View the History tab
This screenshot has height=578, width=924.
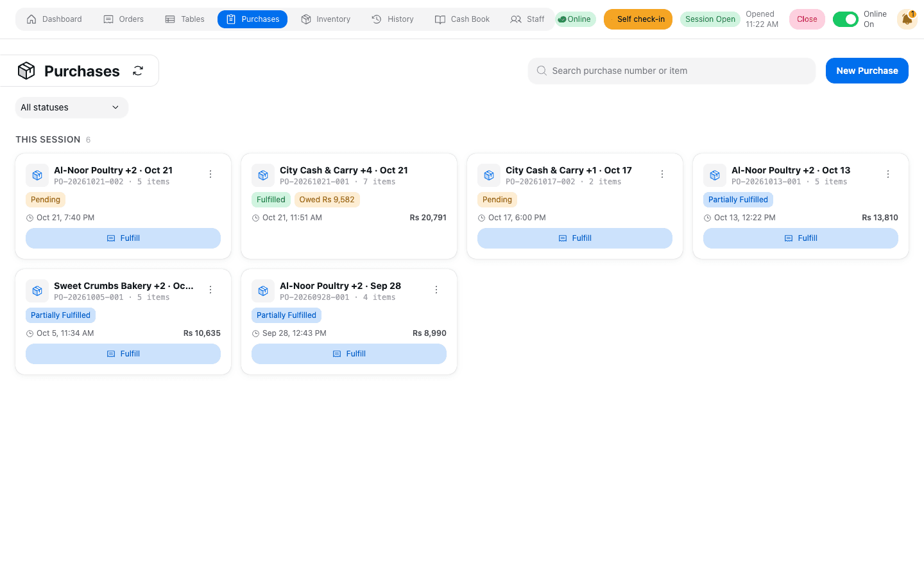point(393,19)
